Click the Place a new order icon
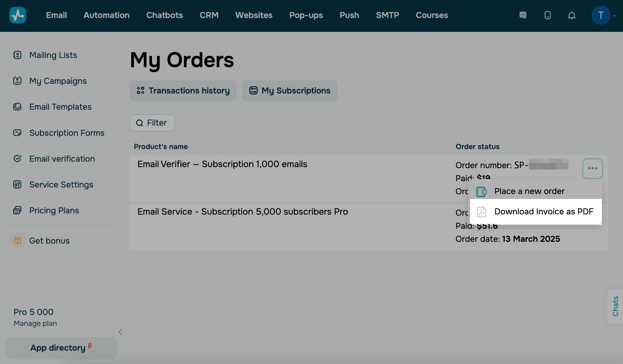 481,192
